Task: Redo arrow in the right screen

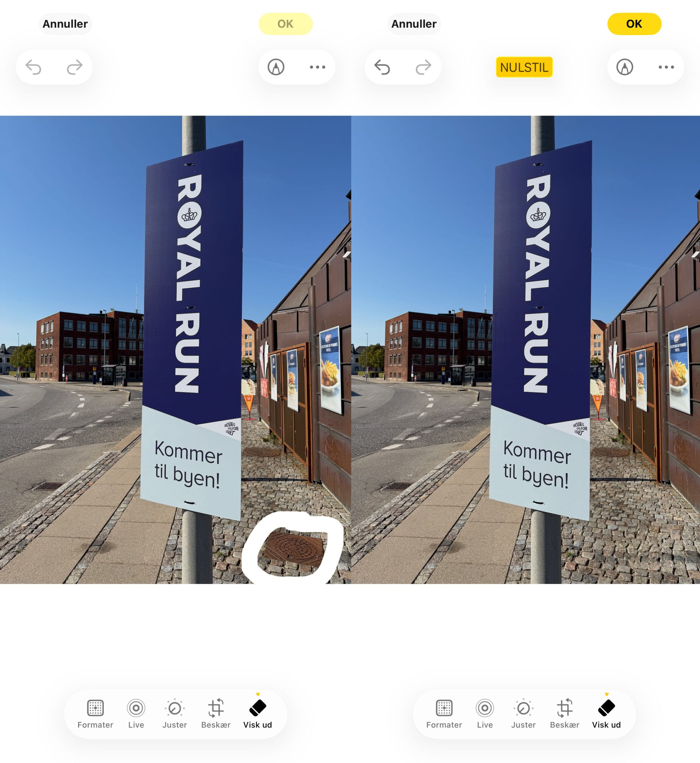Action: pyautogui.click(x=423, y=67)
